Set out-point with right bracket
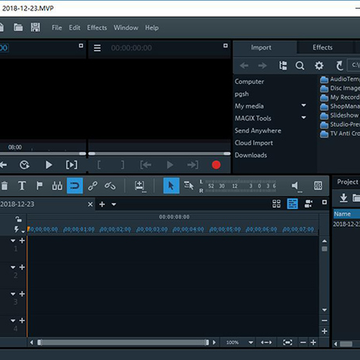The width and height of the screenshot is (360, 360). point(123,165)
